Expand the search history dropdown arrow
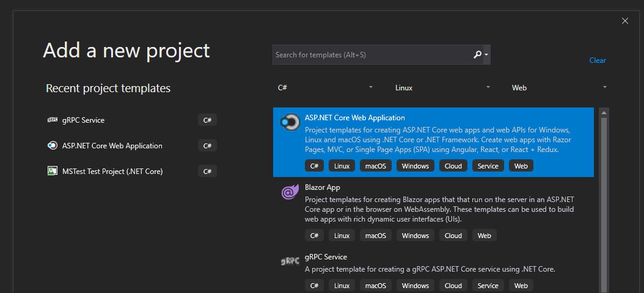 (x=486, y=55)
